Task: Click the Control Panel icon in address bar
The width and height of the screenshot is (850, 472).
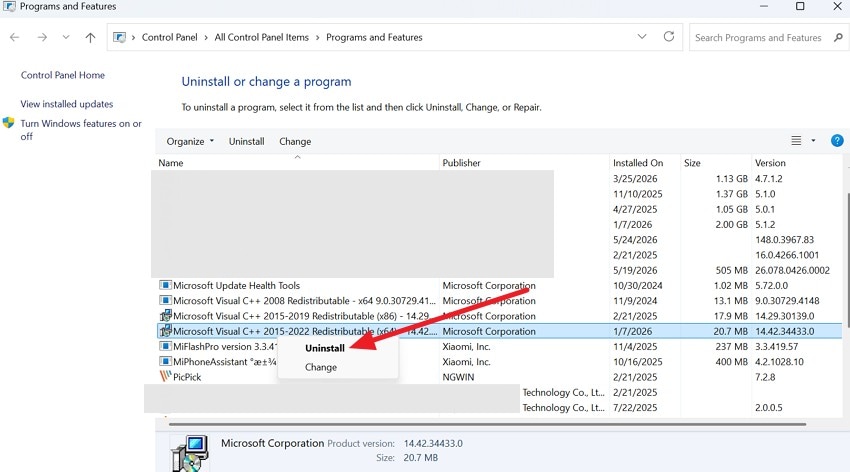Action: [x=119, y=37]
